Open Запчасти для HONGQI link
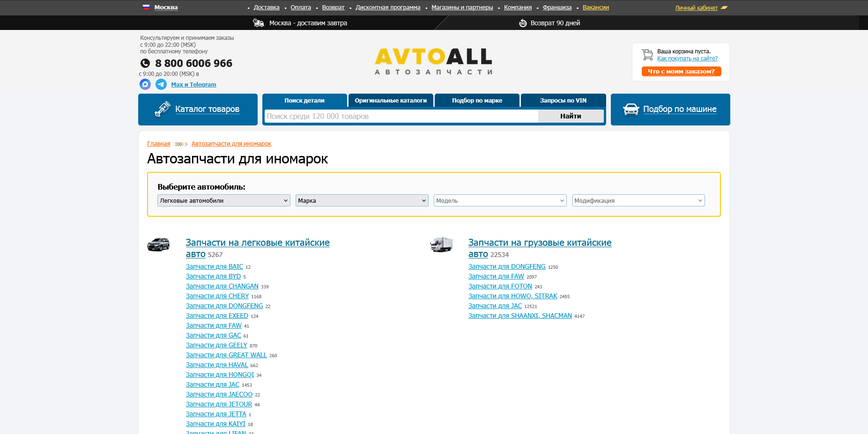The width and height of the screenshot is (868, 434). pos(220,375)
